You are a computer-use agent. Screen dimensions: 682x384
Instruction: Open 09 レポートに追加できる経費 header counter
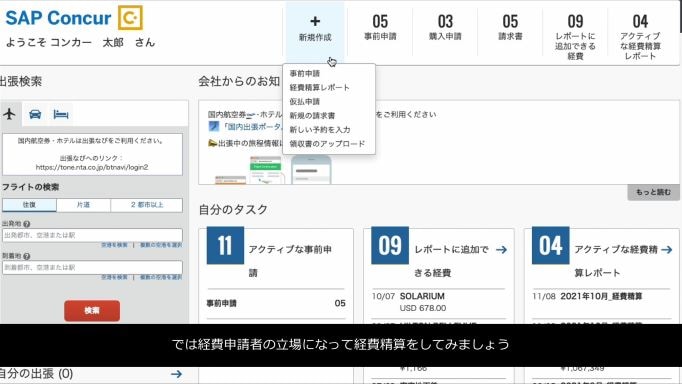575,37
